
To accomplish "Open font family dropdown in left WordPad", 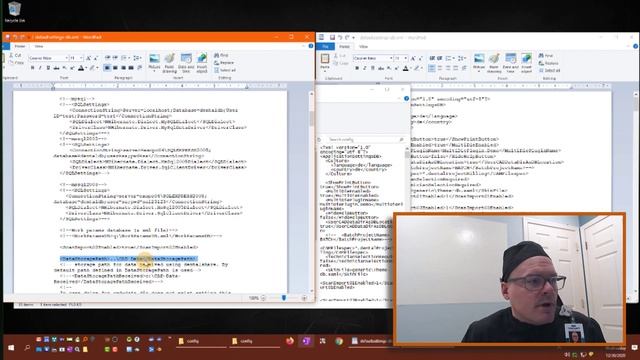I will coord(66,58).
